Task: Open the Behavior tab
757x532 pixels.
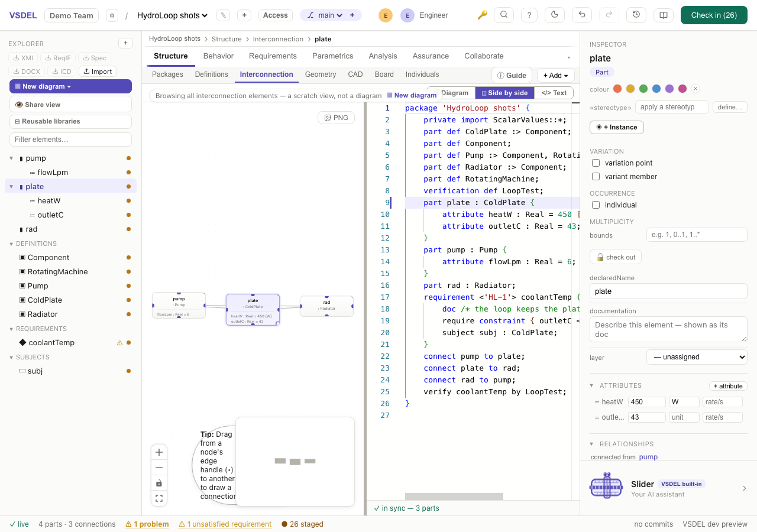Action: pos(218,56)
